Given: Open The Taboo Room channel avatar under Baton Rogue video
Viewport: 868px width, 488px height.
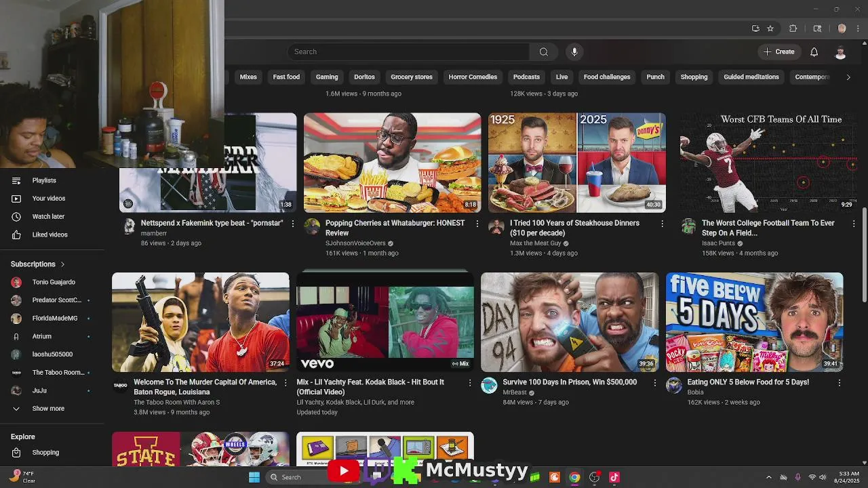Looking at the screenshot, I should click(120, 386).
